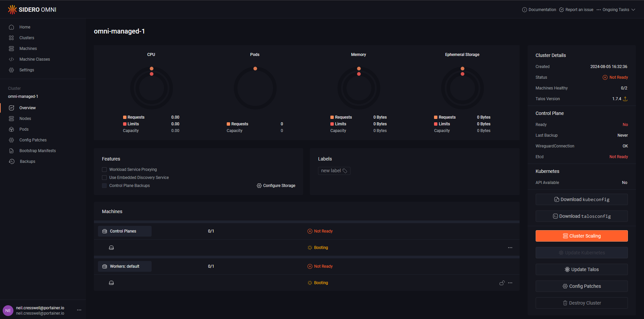
Task: Open the Documentation link
Action: [539, 10]
